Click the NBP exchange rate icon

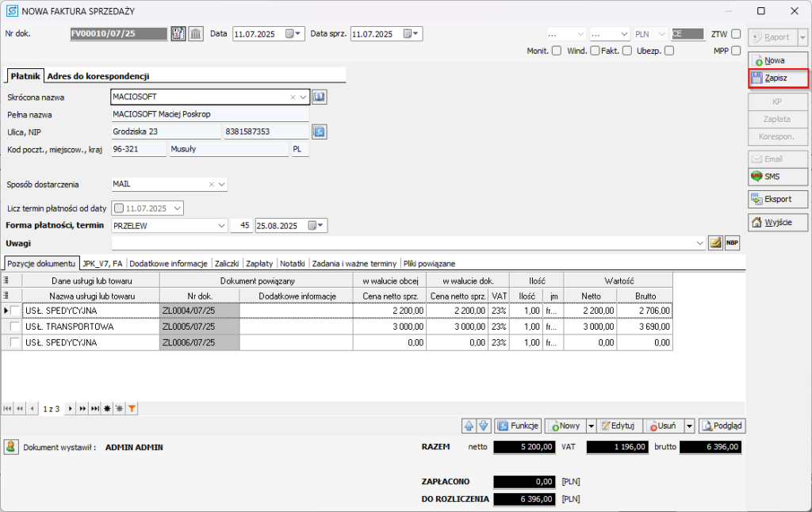[732, 243]
